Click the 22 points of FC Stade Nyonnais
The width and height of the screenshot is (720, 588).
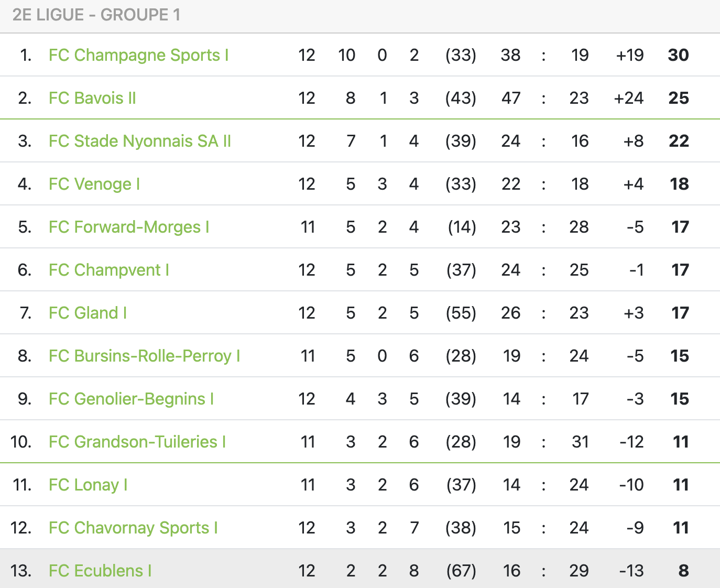[x=679, y=141]
